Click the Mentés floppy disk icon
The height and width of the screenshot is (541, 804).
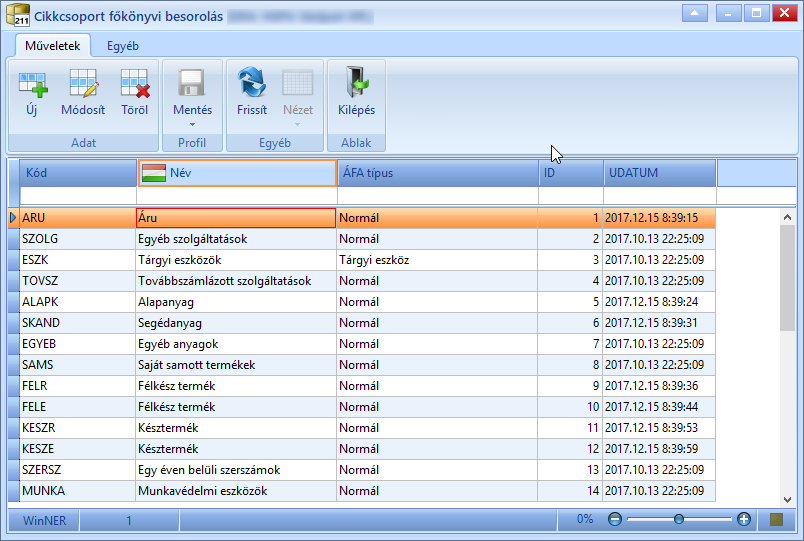192,83
